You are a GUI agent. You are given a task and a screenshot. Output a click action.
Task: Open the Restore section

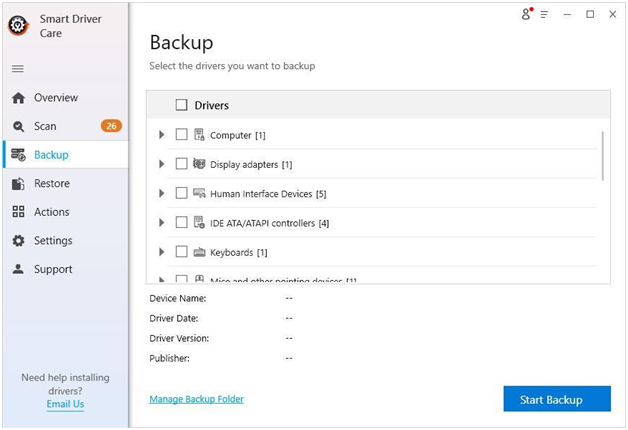(x=66, y=183)
